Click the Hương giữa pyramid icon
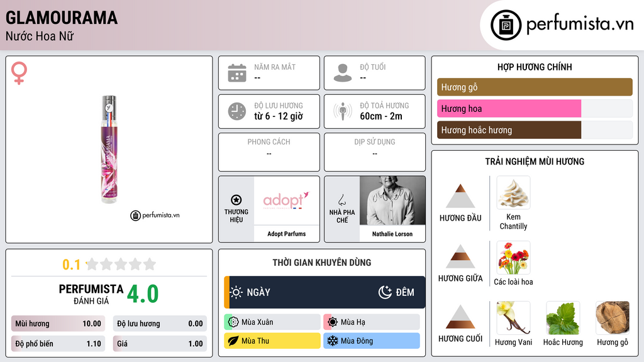This screenshot has height=362, width=644. pos(460,256)
